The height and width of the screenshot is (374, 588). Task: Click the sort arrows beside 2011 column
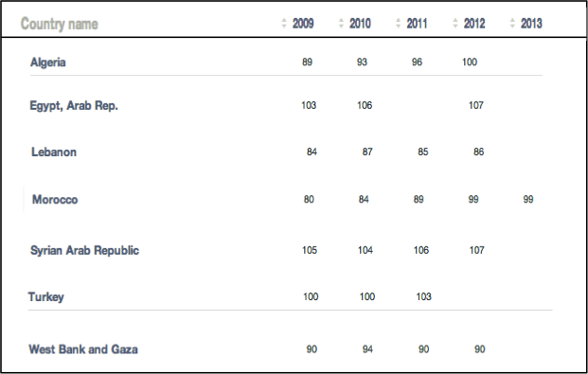[399, 24]
